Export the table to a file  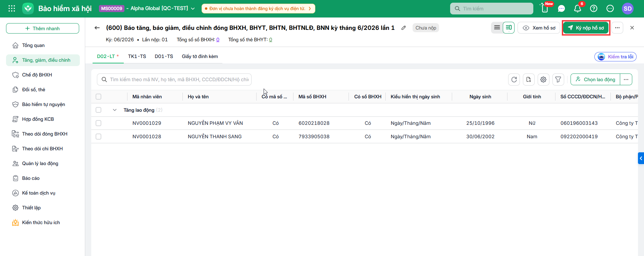coord(529,80)
